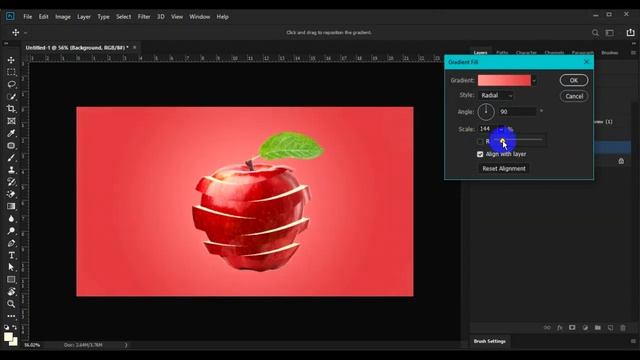Open the Layers panel flyout menu

[x=633, y=53]
